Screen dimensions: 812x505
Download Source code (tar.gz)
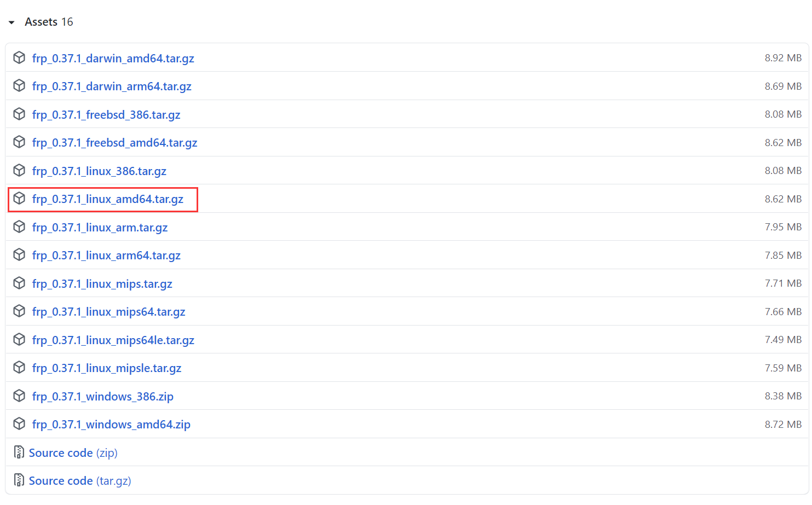80,481
